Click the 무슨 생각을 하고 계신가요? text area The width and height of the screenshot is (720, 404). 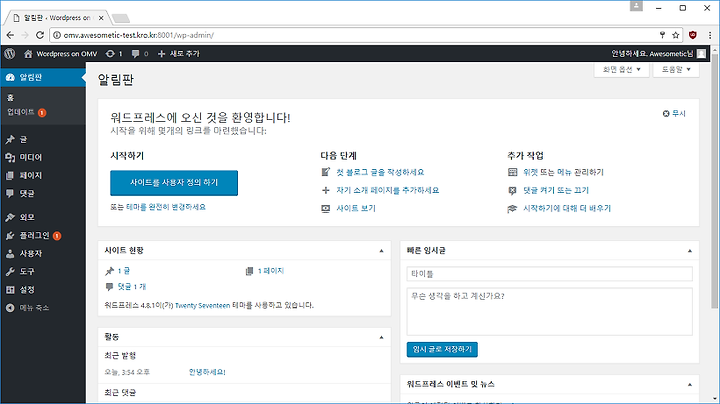[550, 311]
